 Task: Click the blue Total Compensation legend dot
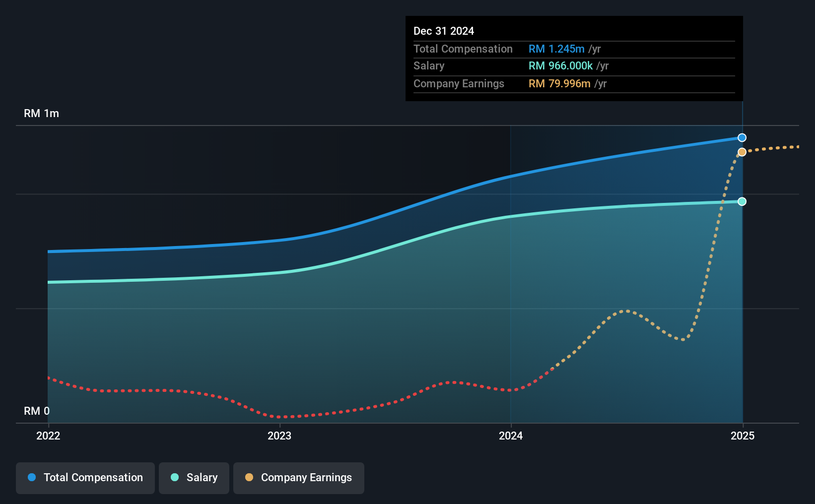[x=32, y=477]
